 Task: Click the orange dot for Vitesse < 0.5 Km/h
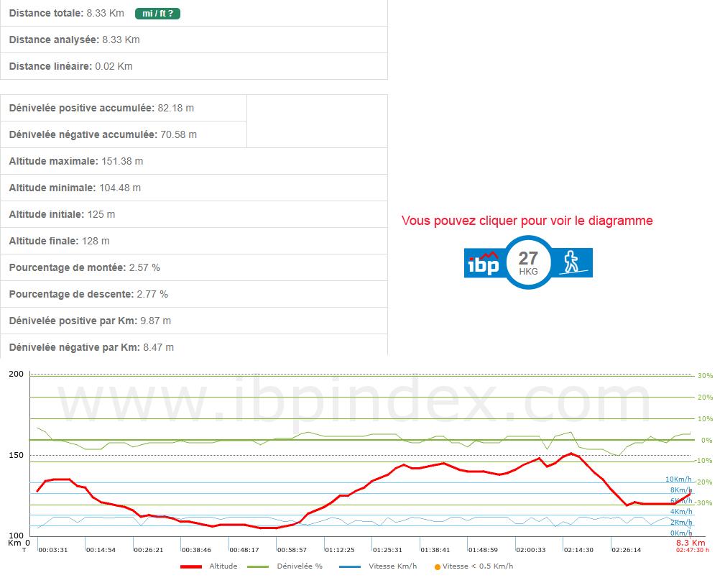[x=438, y=566]
